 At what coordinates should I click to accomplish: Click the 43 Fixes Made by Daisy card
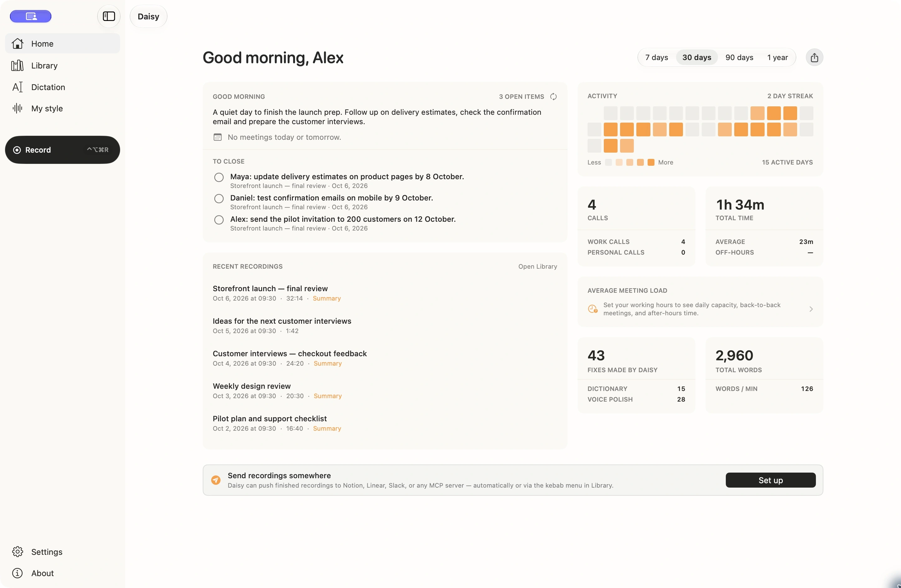click(x=636, y=375)
